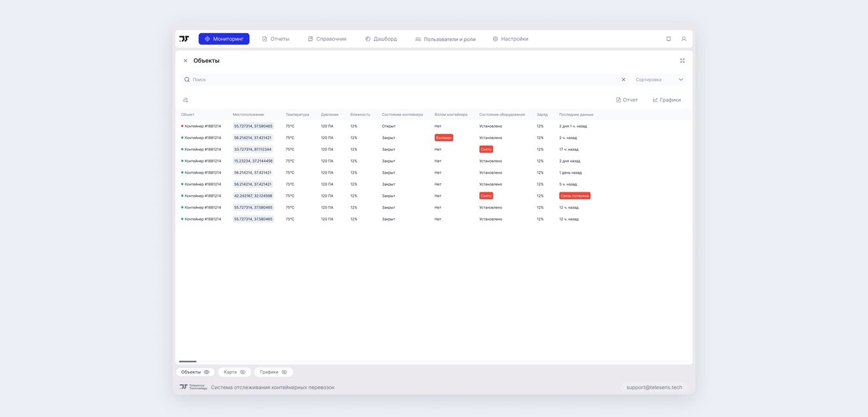868x417 pixels.
Task: Click the Состояние оборудования column header
Action: (x=502, y=115)
